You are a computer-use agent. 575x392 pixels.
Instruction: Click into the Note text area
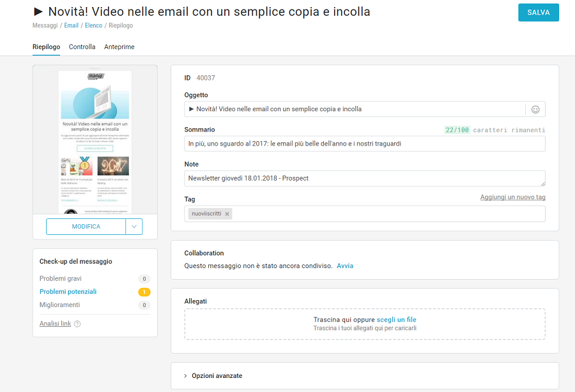tap(364, 178)
